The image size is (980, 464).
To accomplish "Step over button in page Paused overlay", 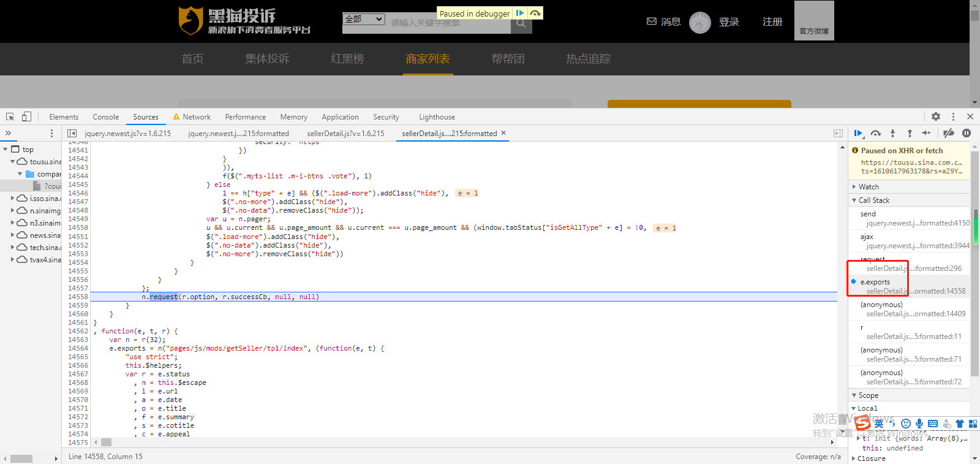I will click(x=535, y=13).
